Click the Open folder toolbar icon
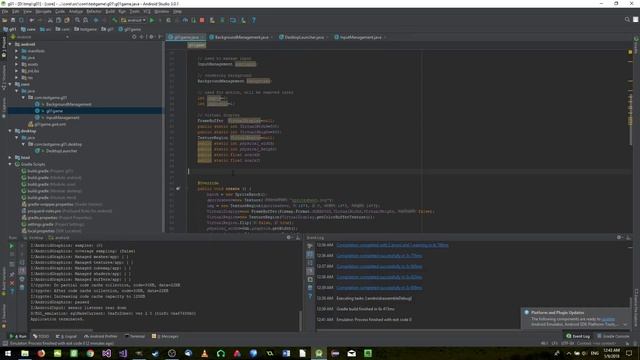This screenshot has width=640, height=360. tap(5, 20)
